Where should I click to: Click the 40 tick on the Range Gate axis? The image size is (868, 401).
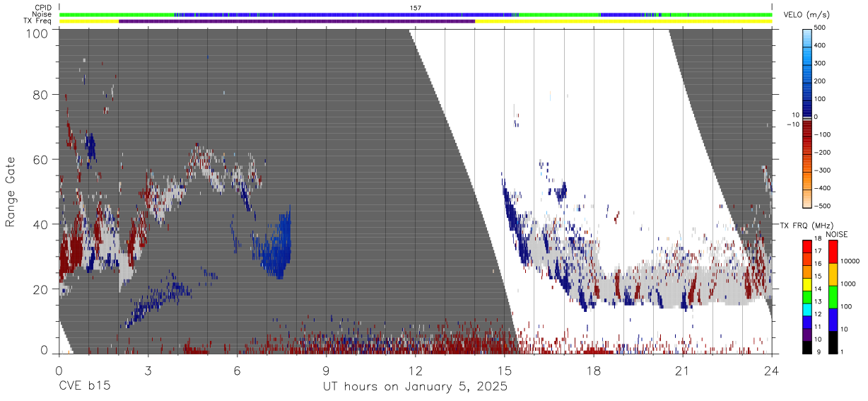41,224
